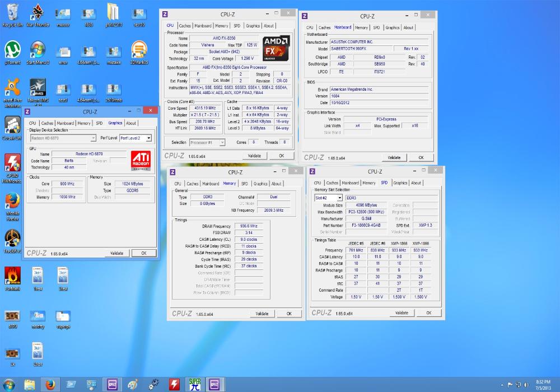Screen dimensions: 560x392
Task: Open the Mozilla Firefox desktop shortcut
Action: [12, 206]
